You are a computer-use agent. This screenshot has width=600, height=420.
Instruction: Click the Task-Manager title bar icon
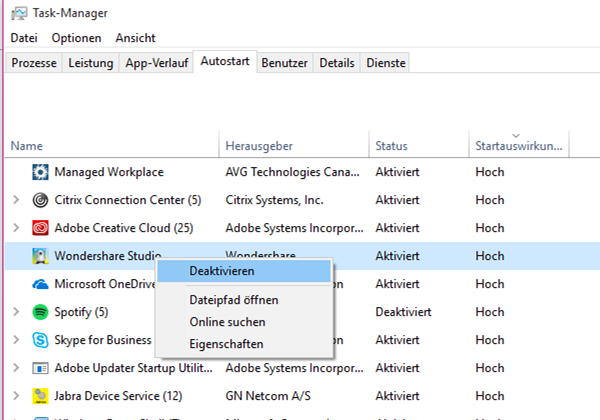coord(19,13)
